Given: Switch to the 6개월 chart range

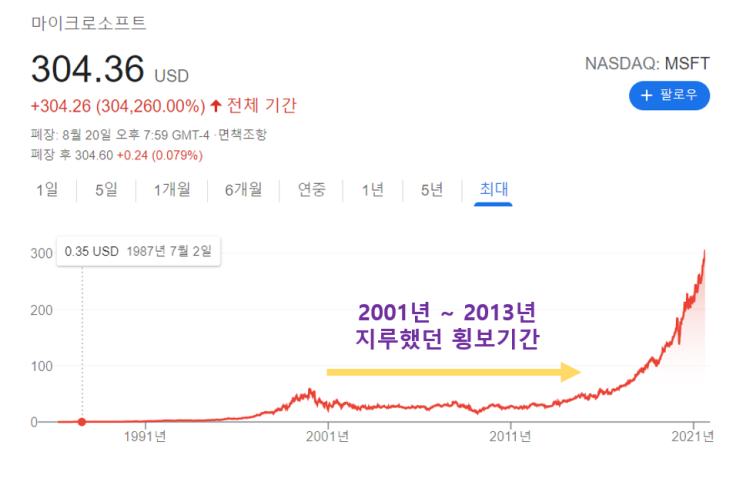Looking at the screenshot, I should tap(243, 190).
